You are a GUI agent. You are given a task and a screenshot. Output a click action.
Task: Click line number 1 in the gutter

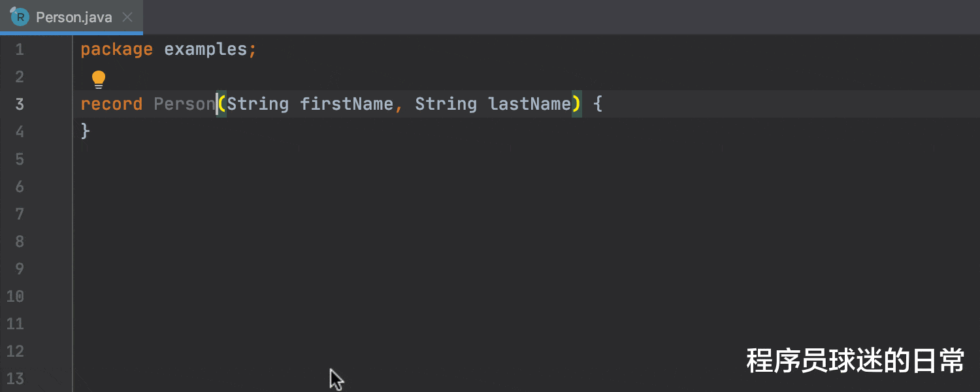click(x=19, y=50)
